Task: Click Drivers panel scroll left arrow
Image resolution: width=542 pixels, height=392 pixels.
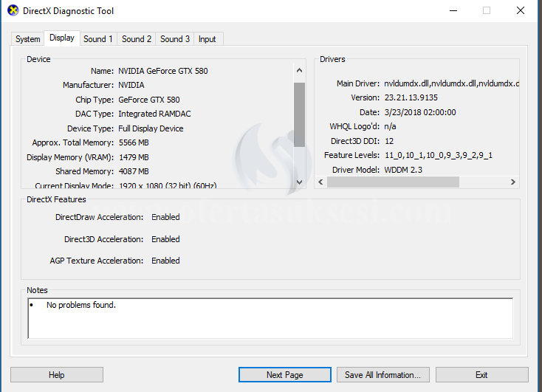Action: pos(320,182)
